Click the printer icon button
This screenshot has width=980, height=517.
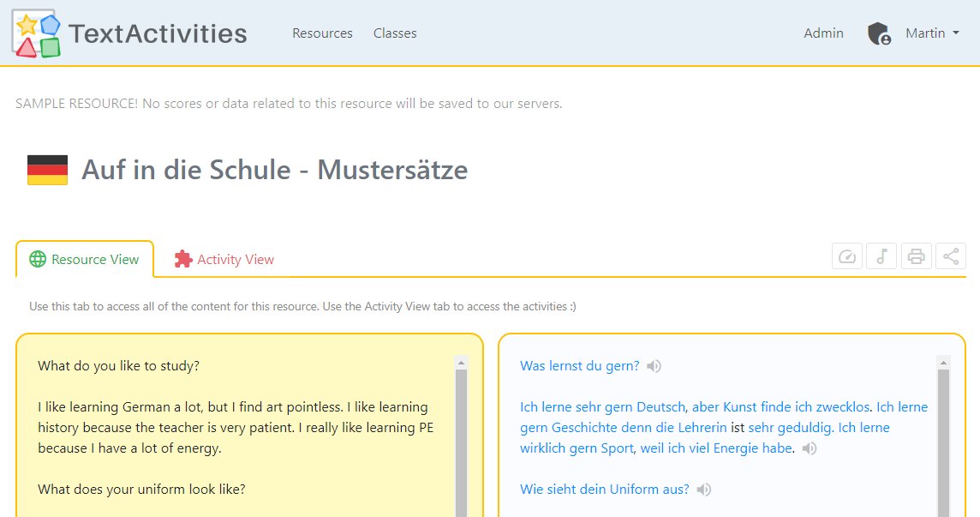point(917,256)
